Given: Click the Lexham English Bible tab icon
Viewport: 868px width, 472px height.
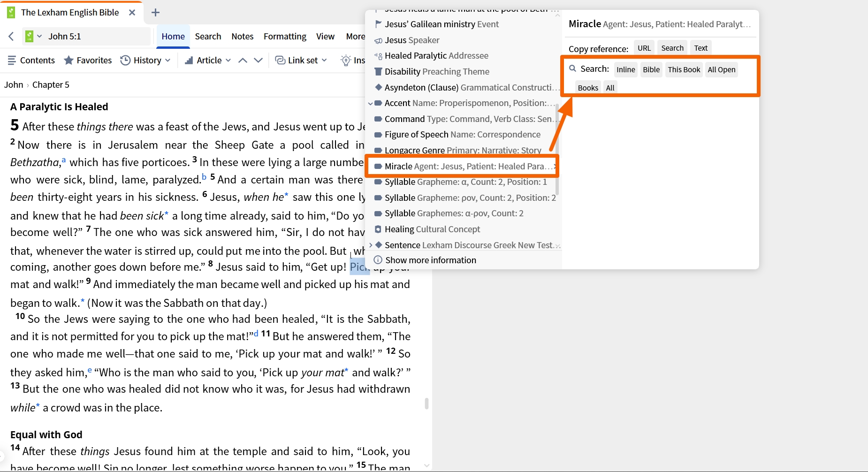Looking at the screenshot, I should 11,13.
